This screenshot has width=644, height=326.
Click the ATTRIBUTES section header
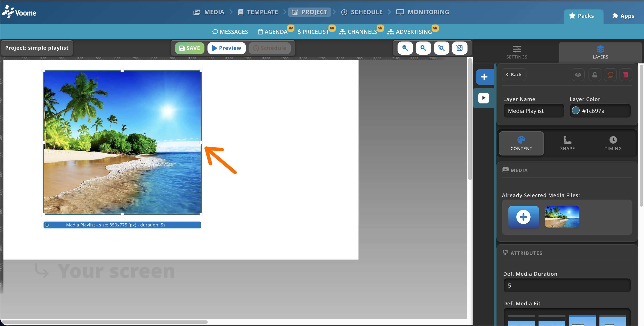(523, 253)
